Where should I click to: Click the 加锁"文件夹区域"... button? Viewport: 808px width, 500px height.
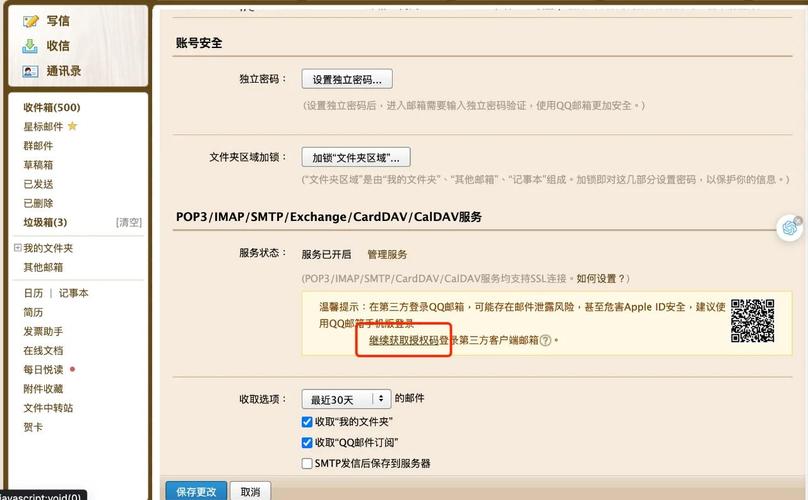pos(356,158)
